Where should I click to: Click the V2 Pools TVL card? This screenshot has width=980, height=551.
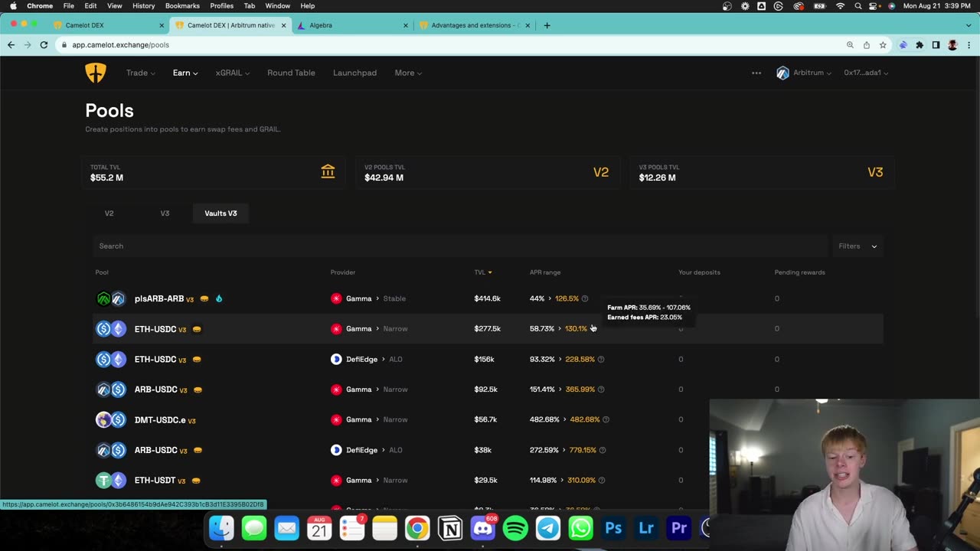(487, 172)
